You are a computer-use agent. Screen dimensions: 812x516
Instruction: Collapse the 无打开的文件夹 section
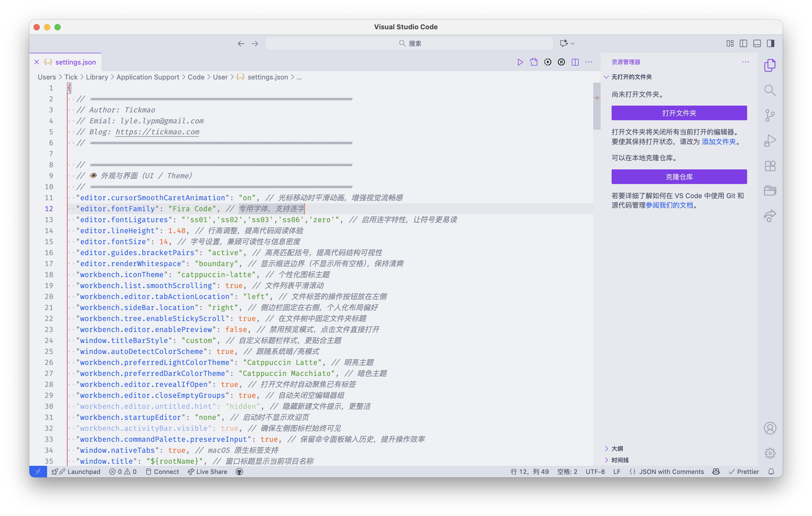631,77
